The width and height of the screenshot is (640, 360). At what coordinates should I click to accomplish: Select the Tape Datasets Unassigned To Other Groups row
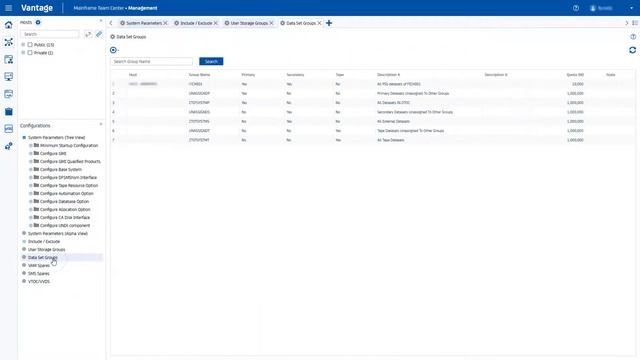[x=372, y=131]
